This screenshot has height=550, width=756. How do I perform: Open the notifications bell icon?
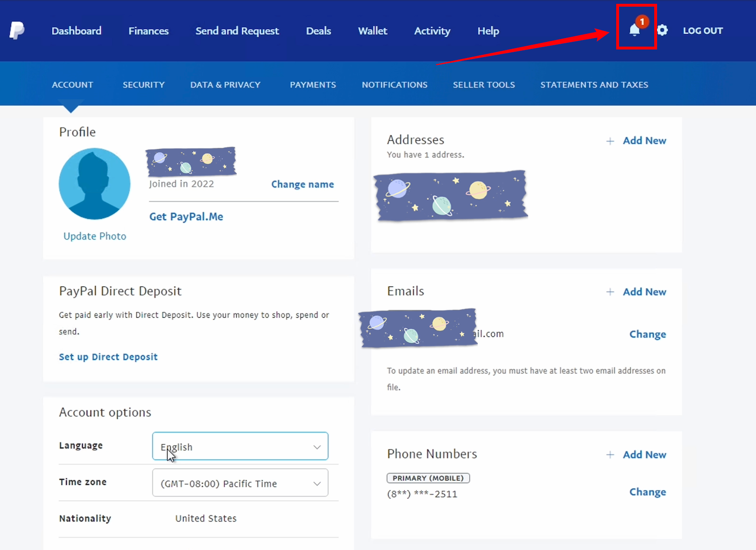point(635,30)
